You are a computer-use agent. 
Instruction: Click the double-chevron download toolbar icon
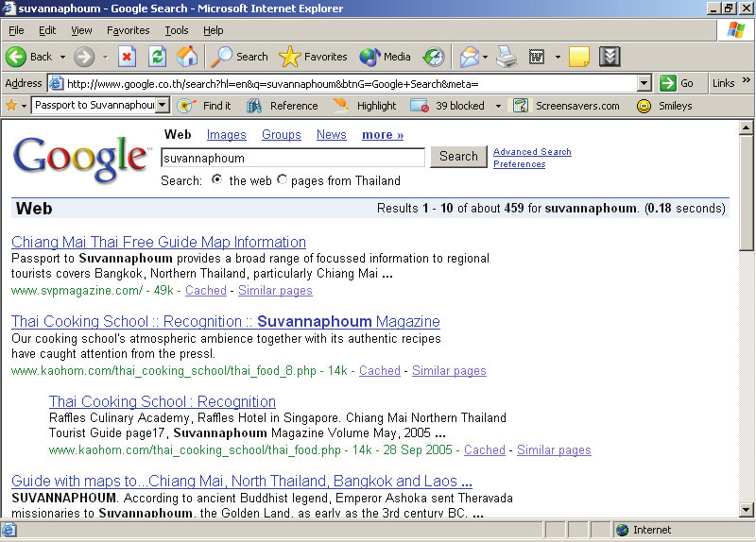point(610,57)
